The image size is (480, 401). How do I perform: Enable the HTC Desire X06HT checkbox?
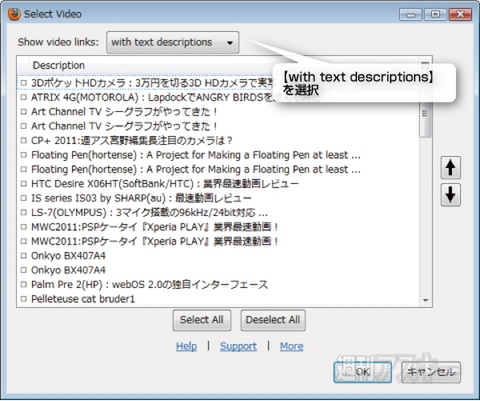(23, 184)
